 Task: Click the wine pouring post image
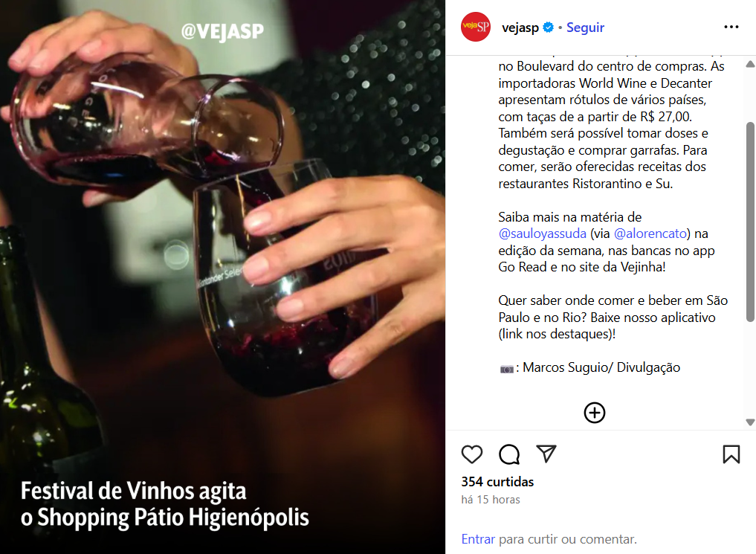click(222, 277)
